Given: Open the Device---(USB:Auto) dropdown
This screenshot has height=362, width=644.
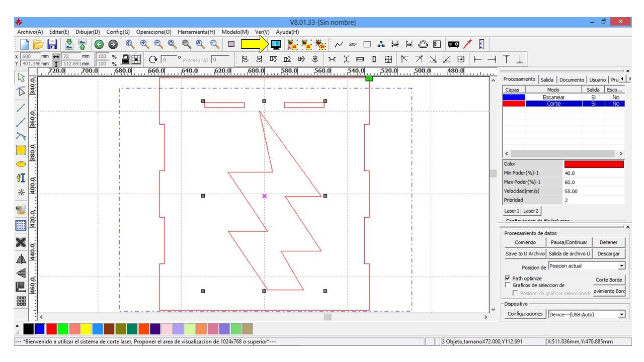Looking at the screenshot, I should 587,314.
